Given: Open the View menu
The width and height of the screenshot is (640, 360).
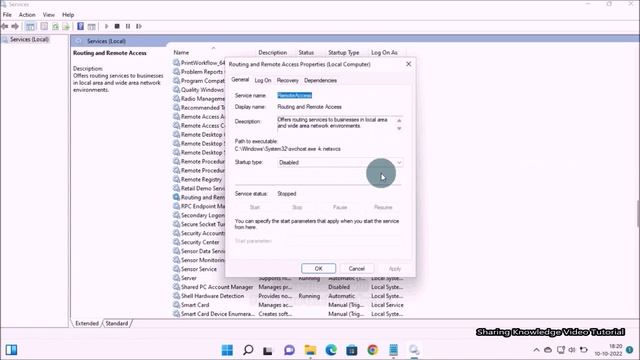Looking at the screenshot, I should (49, 15).
